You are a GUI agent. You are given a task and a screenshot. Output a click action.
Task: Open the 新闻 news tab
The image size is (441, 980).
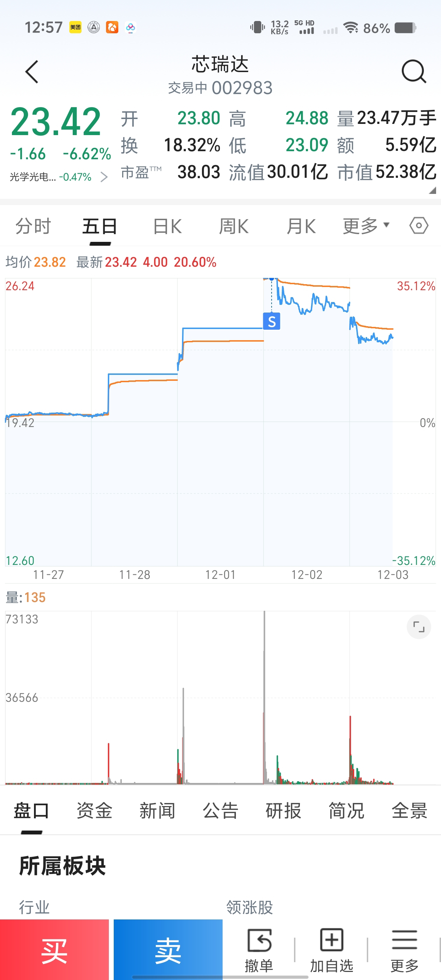[157, 811]
